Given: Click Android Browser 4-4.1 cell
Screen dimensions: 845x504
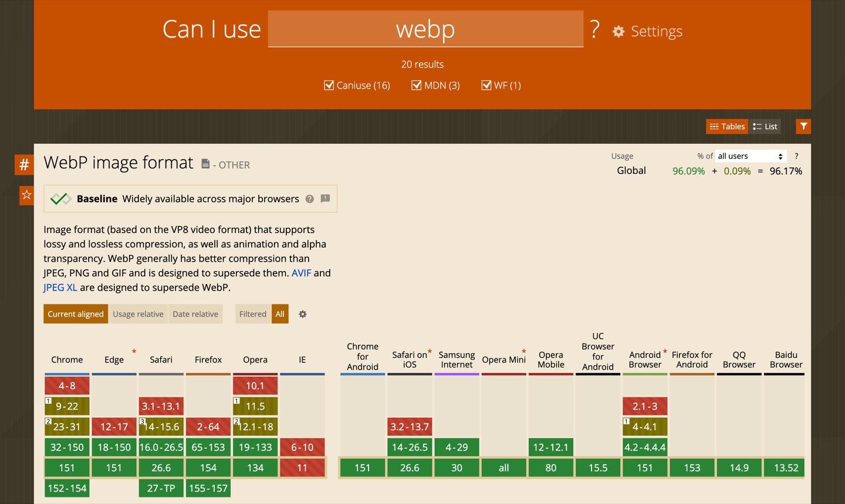Looking at the screenshot, I should (645, 427).
